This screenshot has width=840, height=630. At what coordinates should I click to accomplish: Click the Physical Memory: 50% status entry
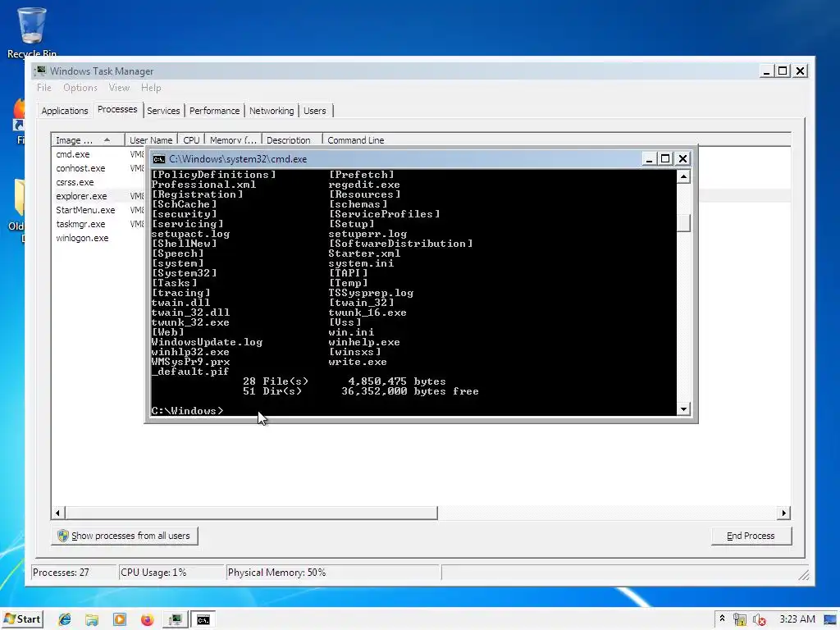(x=333, y=572)
